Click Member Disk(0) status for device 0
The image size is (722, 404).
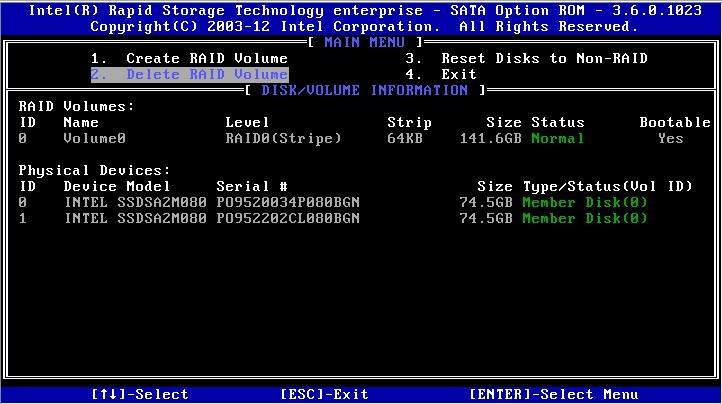pos(585,202)
